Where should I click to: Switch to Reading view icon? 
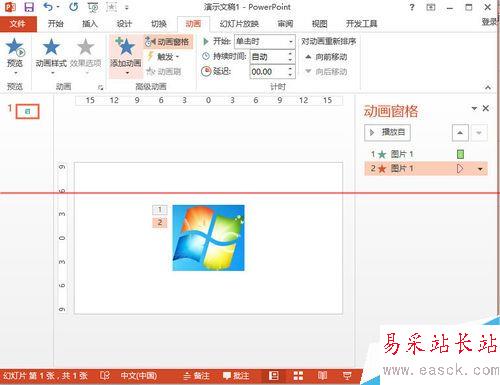point(322,376)
